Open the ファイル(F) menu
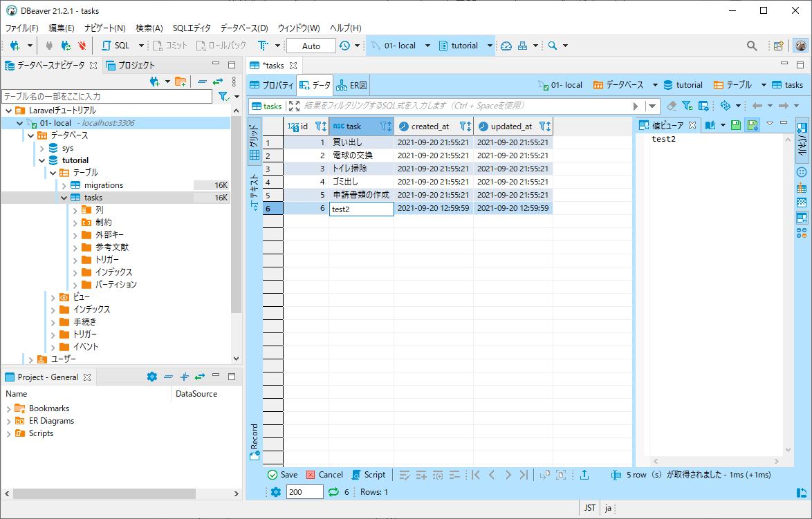 point(21,28)
